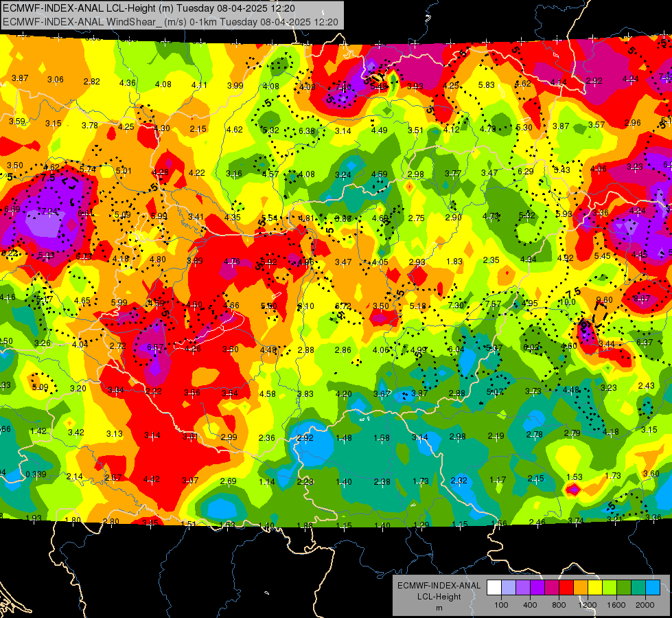Screen dimensions: 672x618
Task: Click the magenta swatch in the LCL-Height legend
Action: [x=552, y=588]
